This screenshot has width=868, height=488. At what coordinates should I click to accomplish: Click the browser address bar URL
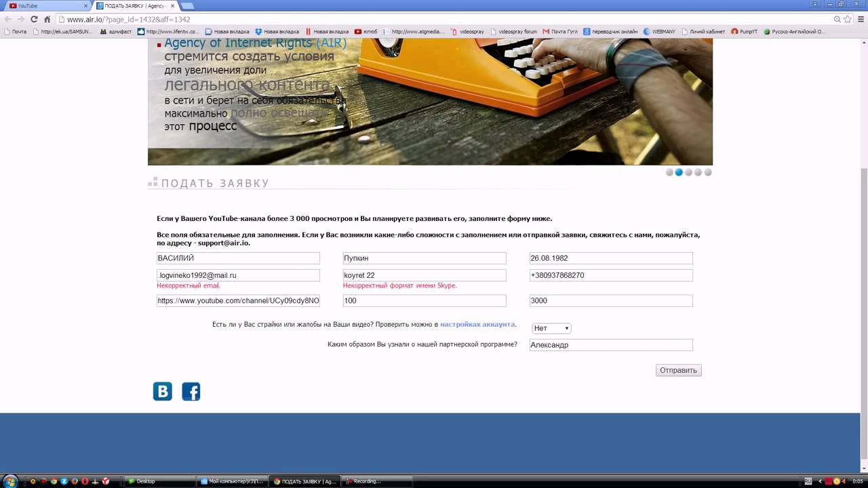(129, 20)
